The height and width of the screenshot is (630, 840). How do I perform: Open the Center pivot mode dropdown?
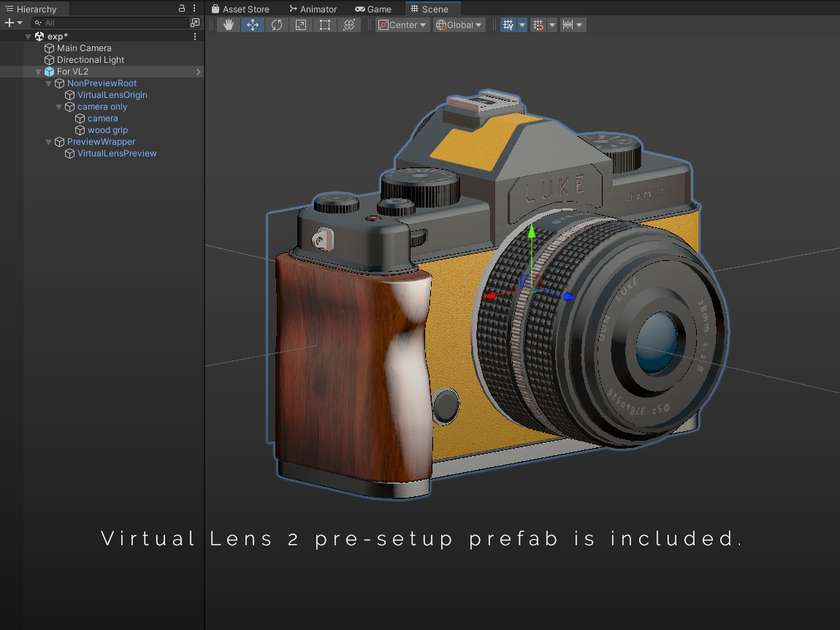pyautogui.click(x=402, y=25)
